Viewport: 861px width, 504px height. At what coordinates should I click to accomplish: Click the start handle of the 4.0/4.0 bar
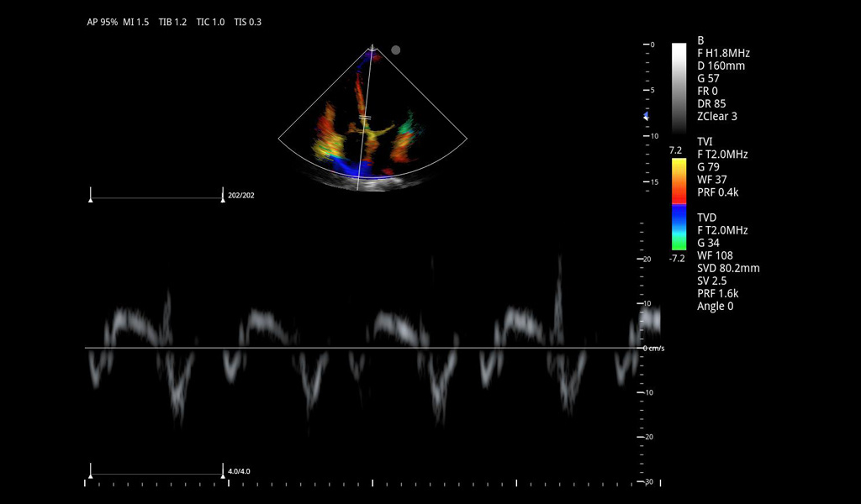coord(91,470)
